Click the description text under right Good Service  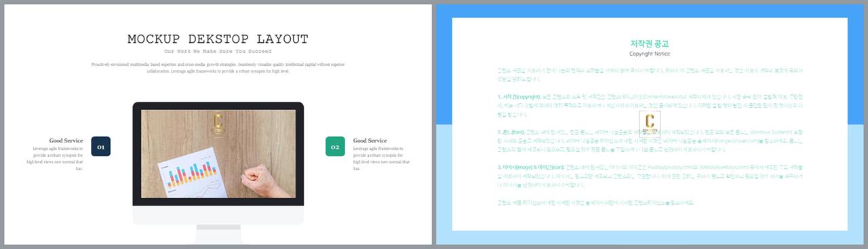coord(381,158)
